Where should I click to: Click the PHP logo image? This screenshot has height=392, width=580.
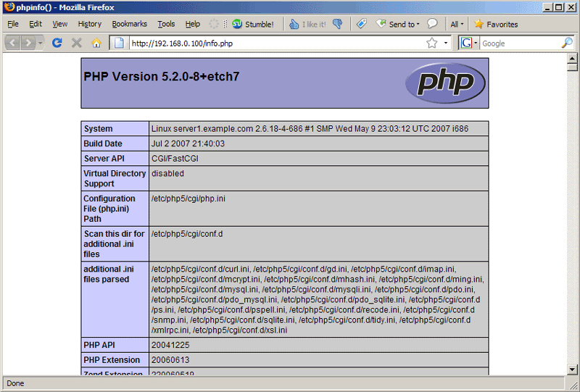click(x=445, y=83)
